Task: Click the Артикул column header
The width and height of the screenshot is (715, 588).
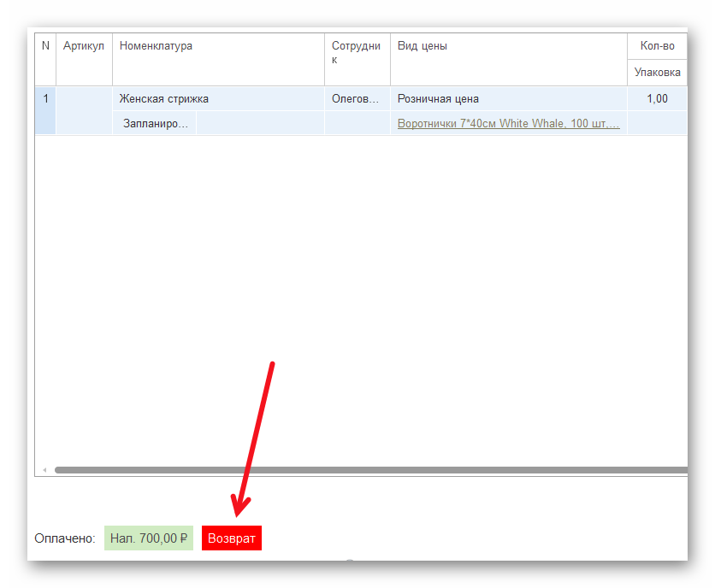Action: (x=84, y=47)
